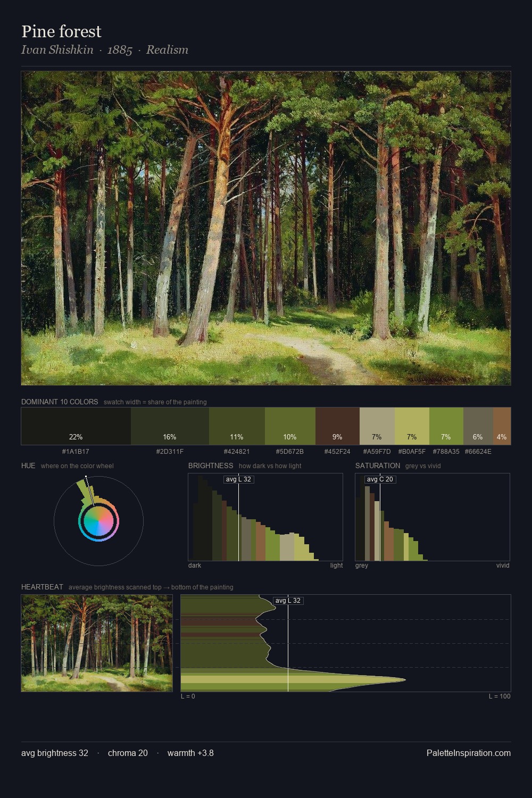Image resolution: width=532 pixels, height=798 pixels.
Task: Click the hex code #452F24 text
Action: tap(337, 452)
